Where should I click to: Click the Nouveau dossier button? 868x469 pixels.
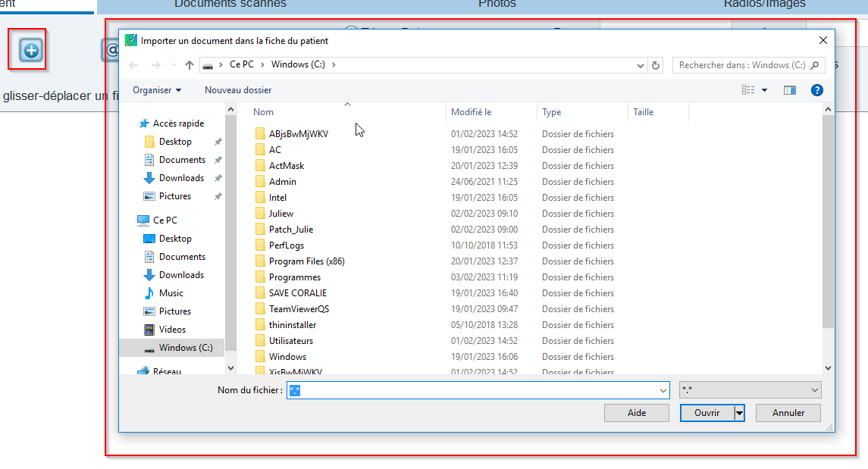(x=238, y=90)
